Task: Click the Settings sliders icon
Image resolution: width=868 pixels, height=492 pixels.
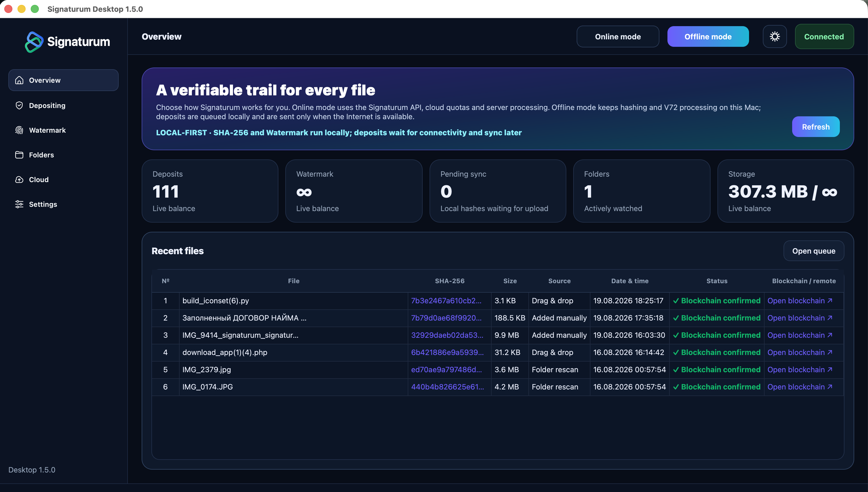Action: [x=19, y=204]
